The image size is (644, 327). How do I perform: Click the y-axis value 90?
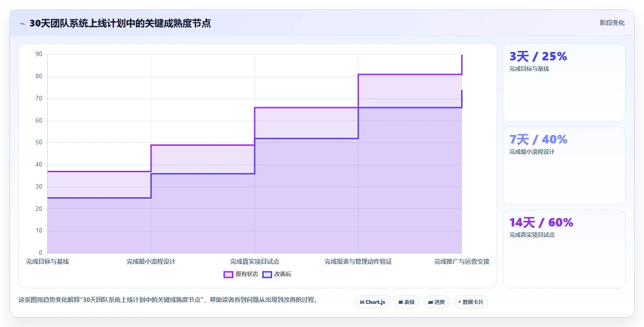point(39,54)
